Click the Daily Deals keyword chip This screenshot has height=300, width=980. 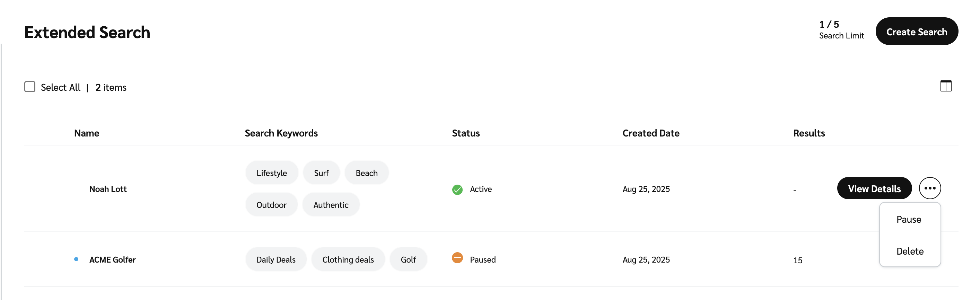[276, 260]
